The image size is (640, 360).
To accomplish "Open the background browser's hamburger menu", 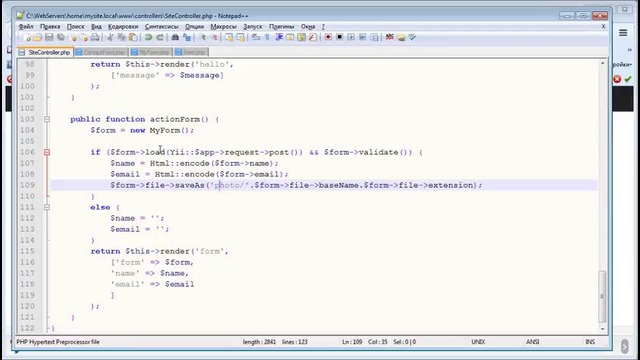I will coord(623,33).
